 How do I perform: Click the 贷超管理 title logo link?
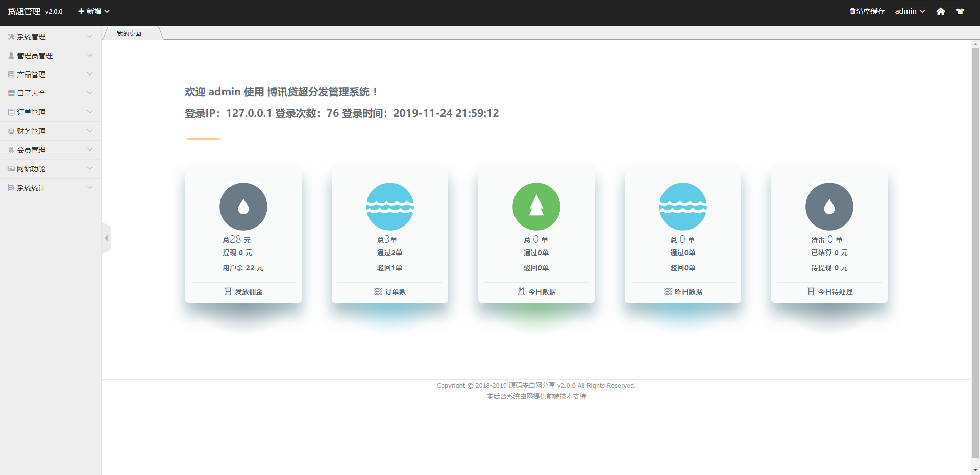[24, 11]
